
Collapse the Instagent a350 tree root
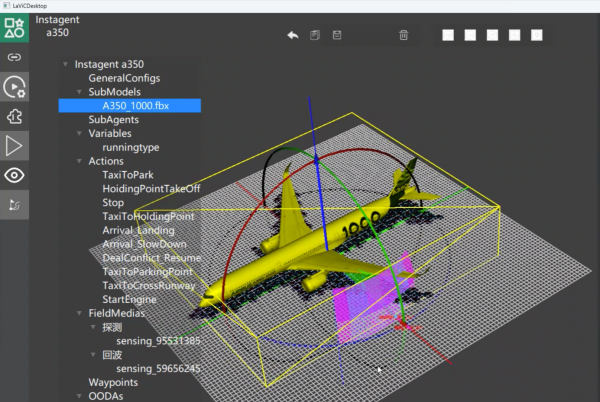[x=65, y=64]
